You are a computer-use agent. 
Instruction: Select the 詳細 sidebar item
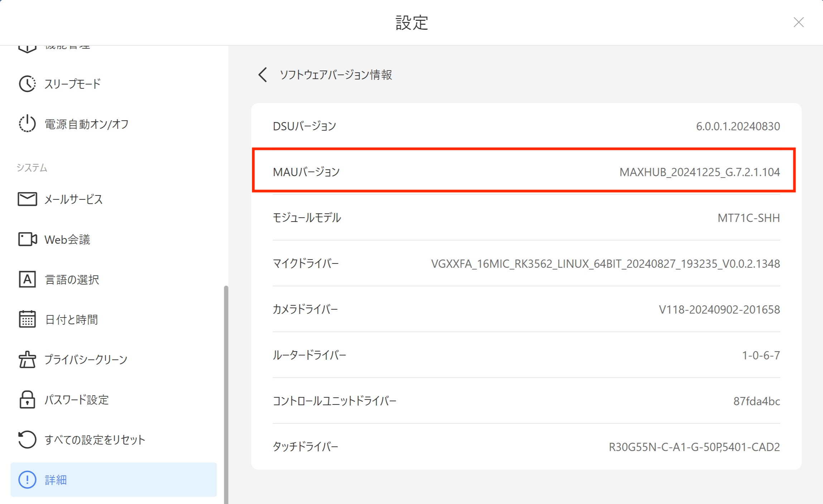[x=113, y=480]
